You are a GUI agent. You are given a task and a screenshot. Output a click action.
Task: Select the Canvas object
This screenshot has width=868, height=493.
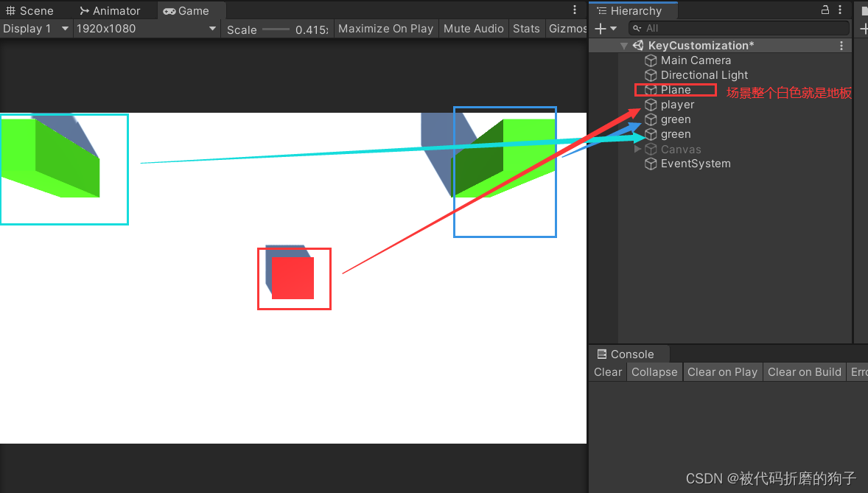680,149
